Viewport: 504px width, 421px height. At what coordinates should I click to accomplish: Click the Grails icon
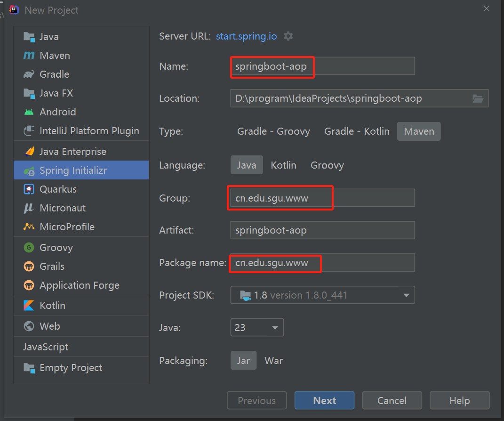click(29, 267)
